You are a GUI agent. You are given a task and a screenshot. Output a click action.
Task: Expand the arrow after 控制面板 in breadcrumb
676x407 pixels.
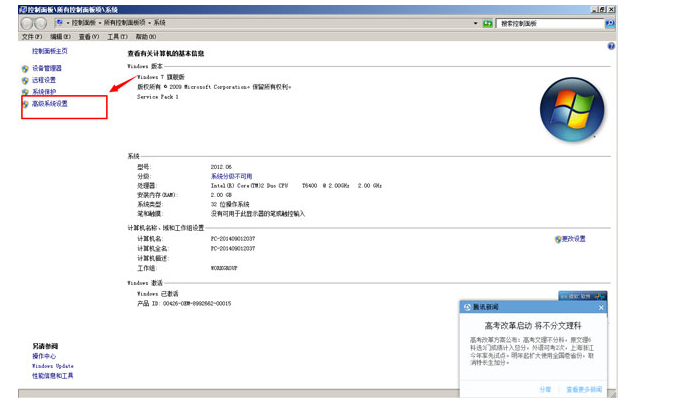pos(99,22)
